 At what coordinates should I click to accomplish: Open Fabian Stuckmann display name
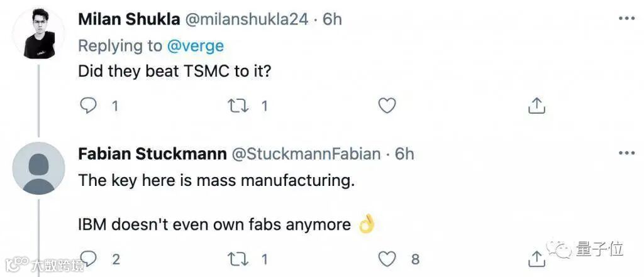click(x=152, y=154)
